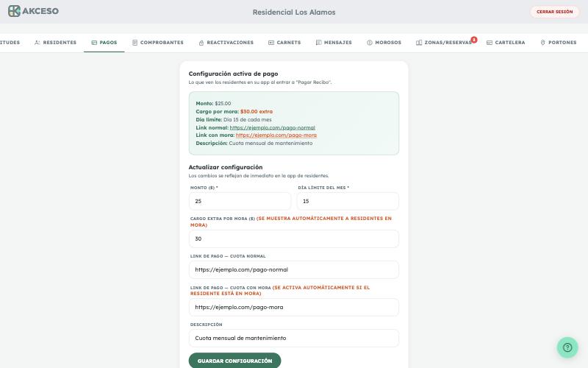Click the red notification badge on Zonas/Reservas
This screenshot has height=368, width=588.
(x=474, y=40)
